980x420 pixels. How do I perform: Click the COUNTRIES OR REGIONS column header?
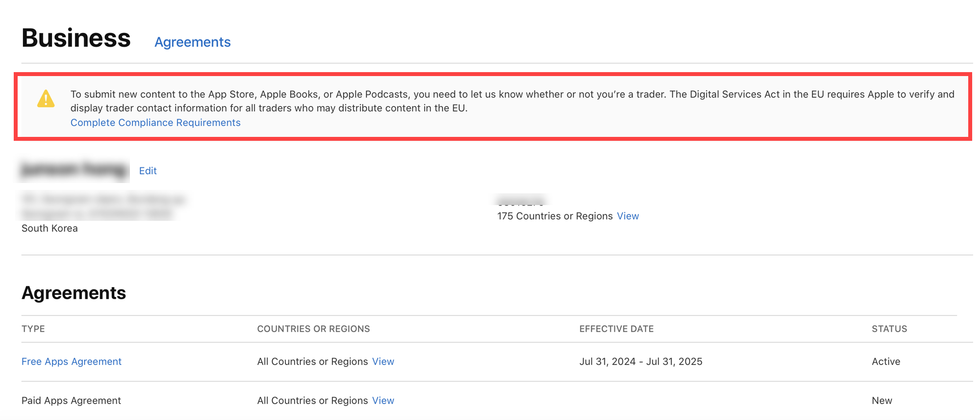tap(313, 329)
